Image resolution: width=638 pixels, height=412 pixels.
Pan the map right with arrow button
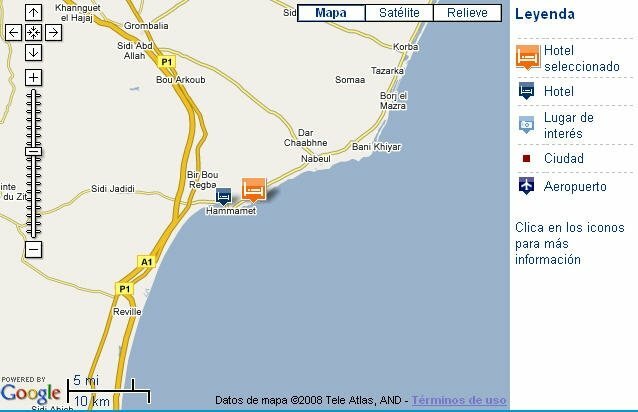click(53, 33)
